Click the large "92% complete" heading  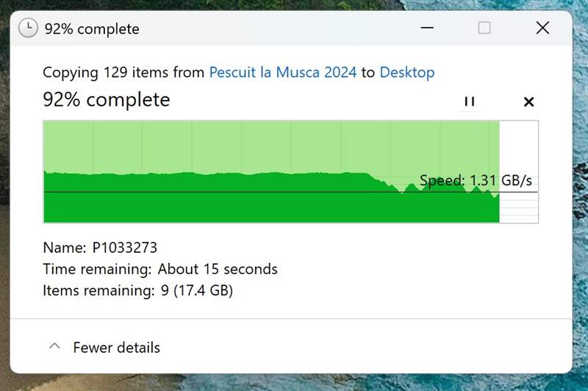point(107,99)
